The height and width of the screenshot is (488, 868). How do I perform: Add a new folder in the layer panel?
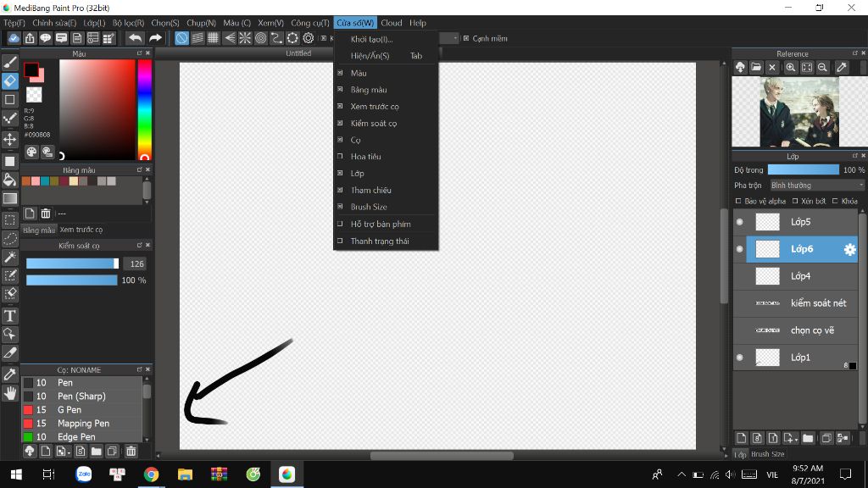click(808, 438)
